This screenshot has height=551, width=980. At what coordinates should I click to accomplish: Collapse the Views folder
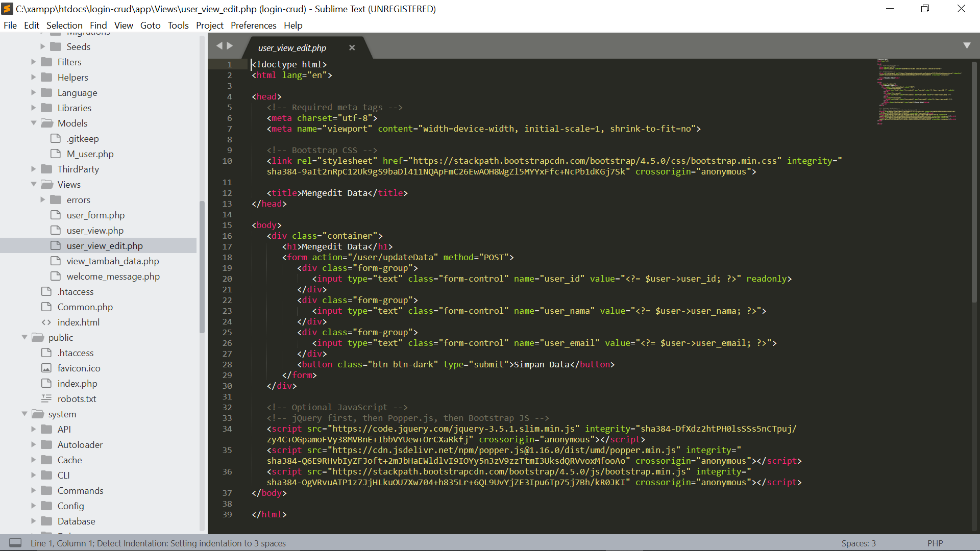(34, 184)
